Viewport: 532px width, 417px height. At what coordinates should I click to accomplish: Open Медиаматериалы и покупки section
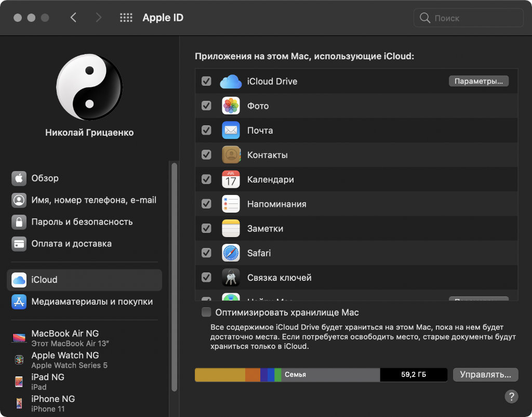pyautogui.click(x=91, y=302)
